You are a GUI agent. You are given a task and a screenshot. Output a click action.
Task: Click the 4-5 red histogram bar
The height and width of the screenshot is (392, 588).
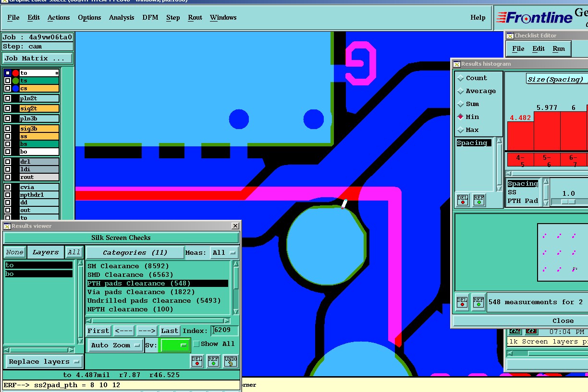[x=521, y=136]
